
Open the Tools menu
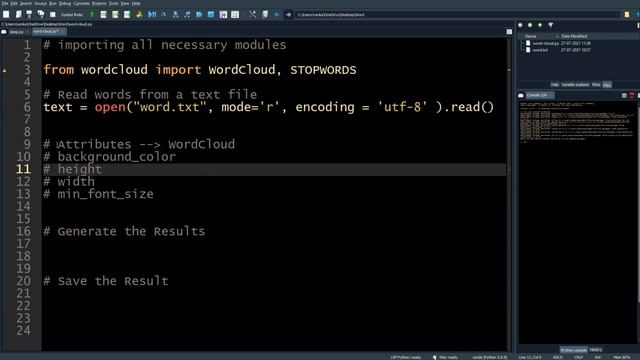[113, 3]
